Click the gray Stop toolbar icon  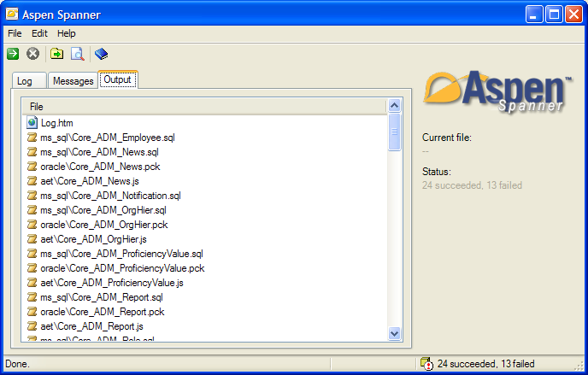(x=33, y=54)
